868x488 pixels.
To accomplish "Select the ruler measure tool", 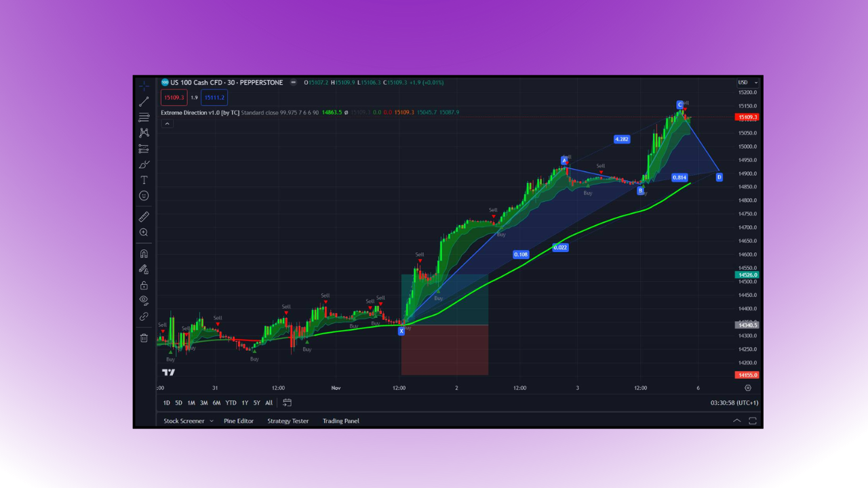I will [144, 217].
